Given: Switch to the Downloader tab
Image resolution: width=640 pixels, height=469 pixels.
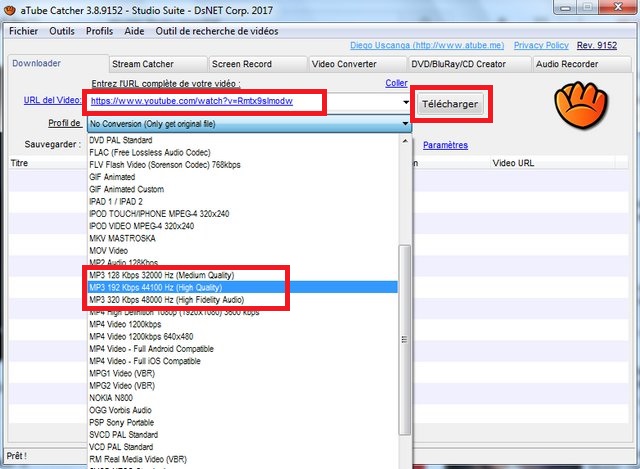Looking at the screenshot, I should (x=58, y=64).
